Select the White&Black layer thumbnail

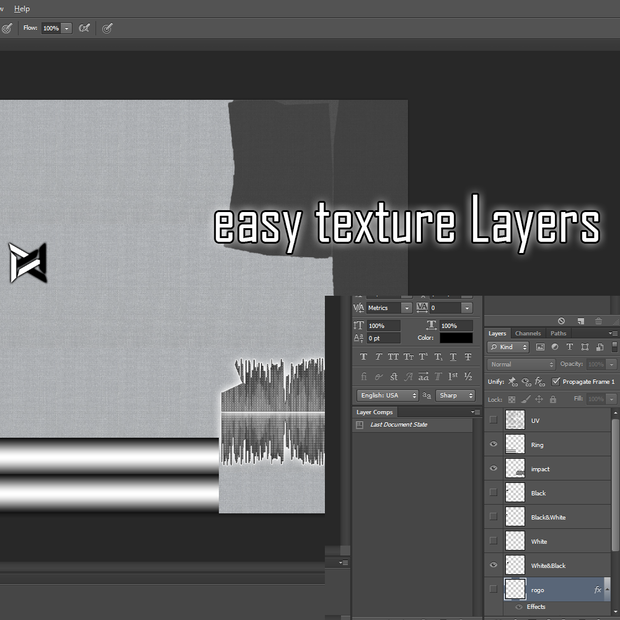(x=515, y=565)
